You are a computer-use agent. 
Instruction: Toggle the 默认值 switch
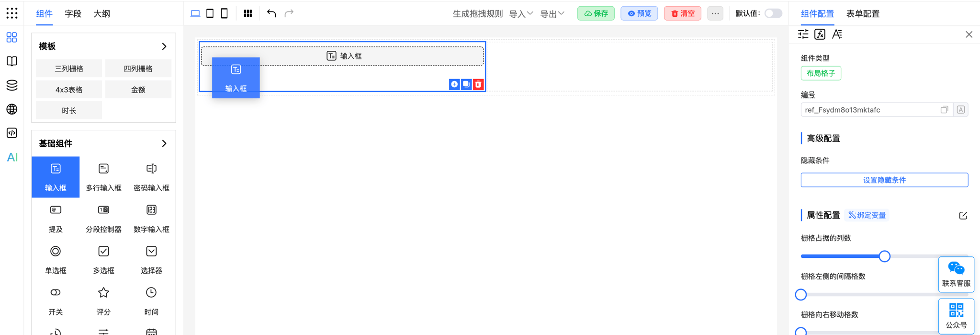pos(773,13)
